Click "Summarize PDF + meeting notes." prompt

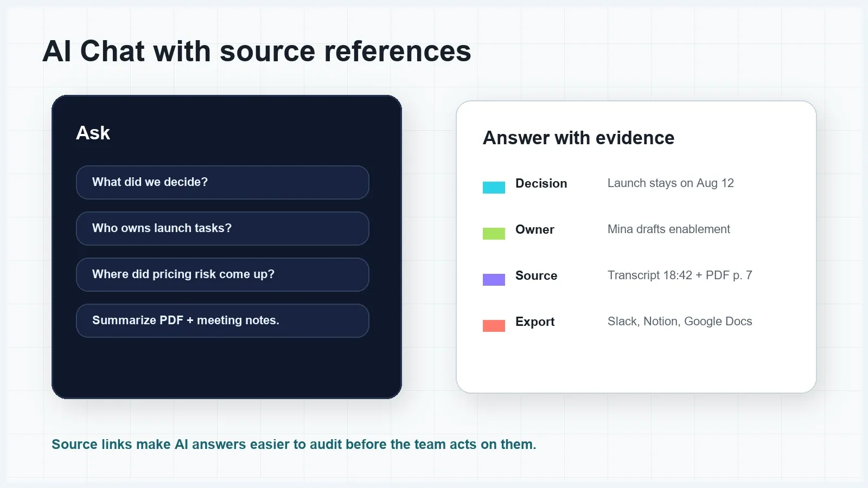coord(222,320)
